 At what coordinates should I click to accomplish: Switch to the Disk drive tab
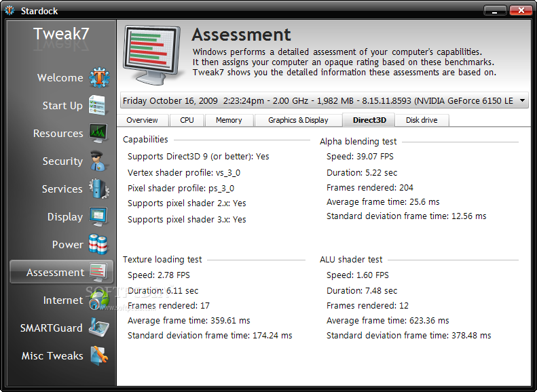pyautogui.click(x=422, y=120)
